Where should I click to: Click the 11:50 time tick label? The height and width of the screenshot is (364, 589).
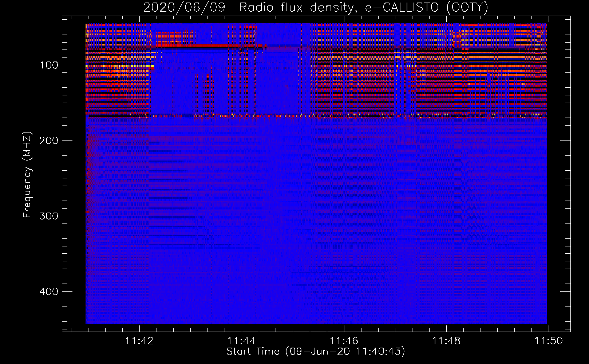coord(549,341)
